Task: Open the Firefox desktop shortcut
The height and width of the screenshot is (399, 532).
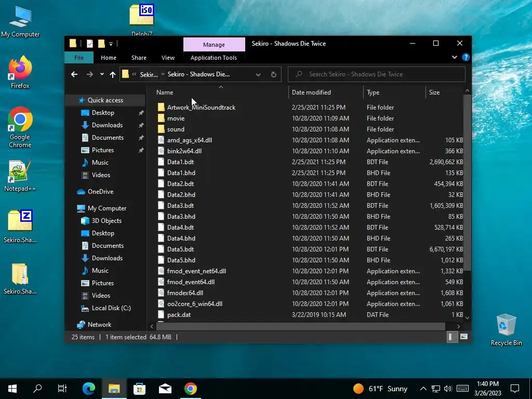Action: click(20, 72)
